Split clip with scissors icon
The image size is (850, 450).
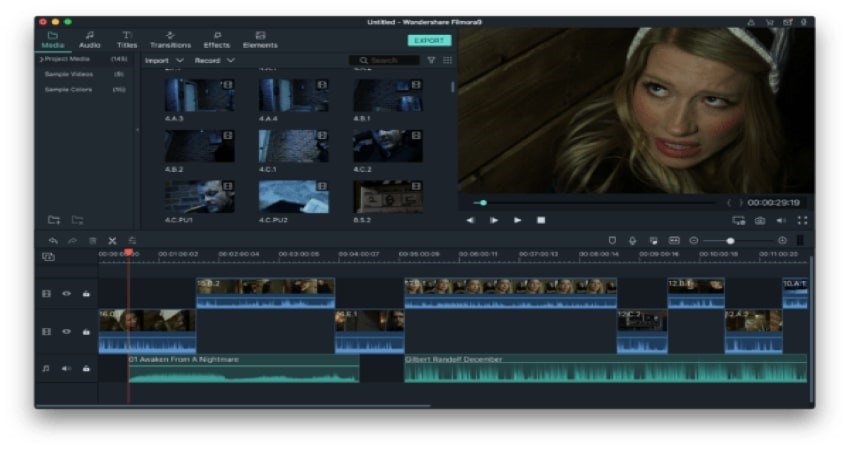pos(112,241)
